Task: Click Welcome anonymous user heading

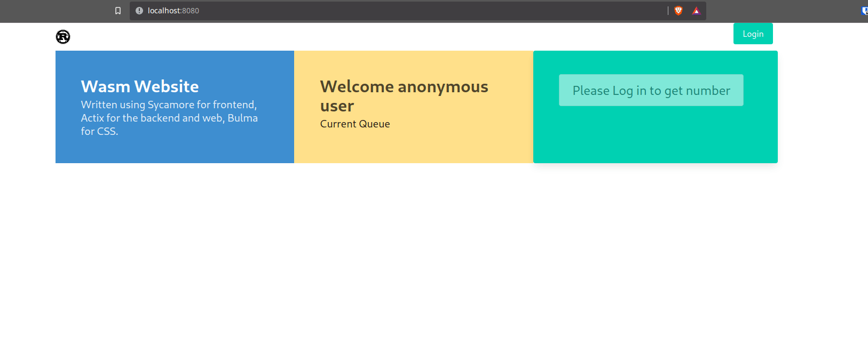Action: 404,96
